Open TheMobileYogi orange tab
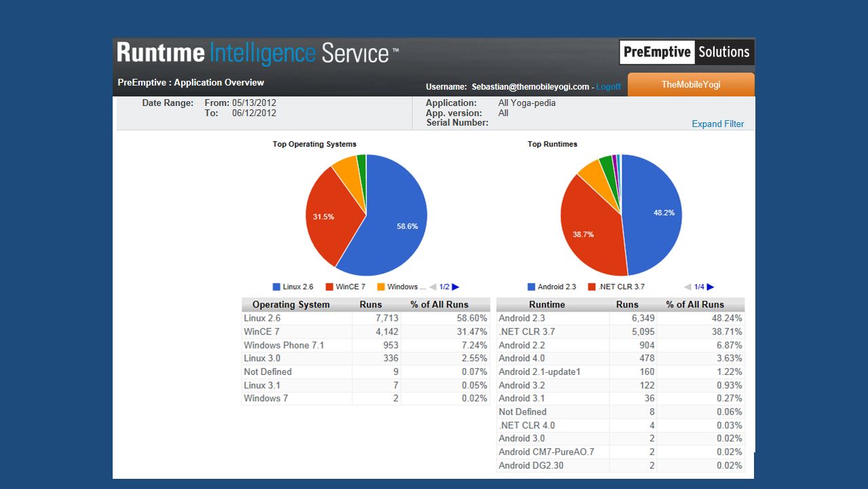This screenshot has height=489, width=868. [x=691, y=85]
